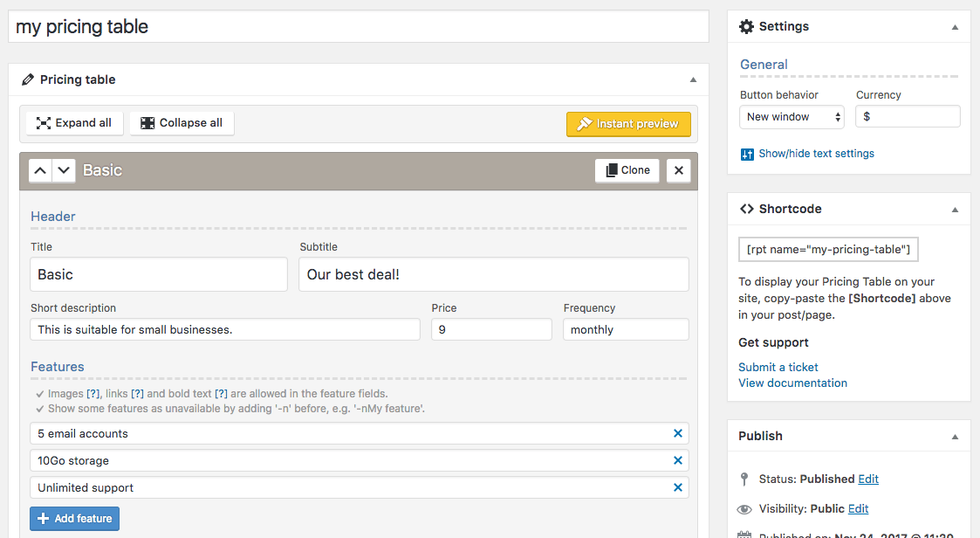Click the Header section heading
This screenshot has width=980, height=538.
coord(53,217)
